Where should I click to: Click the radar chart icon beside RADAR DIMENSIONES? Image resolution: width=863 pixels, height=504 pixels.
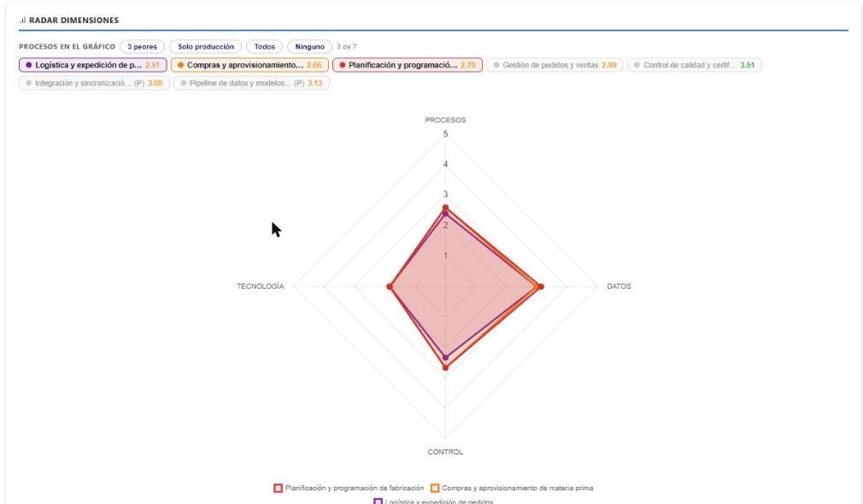point(22,21)
